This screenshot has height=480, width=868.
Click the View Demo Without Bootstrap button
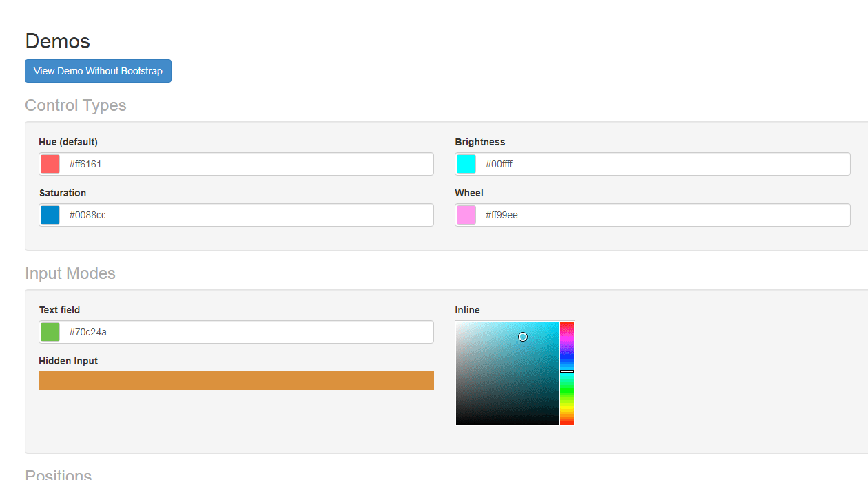98,71
